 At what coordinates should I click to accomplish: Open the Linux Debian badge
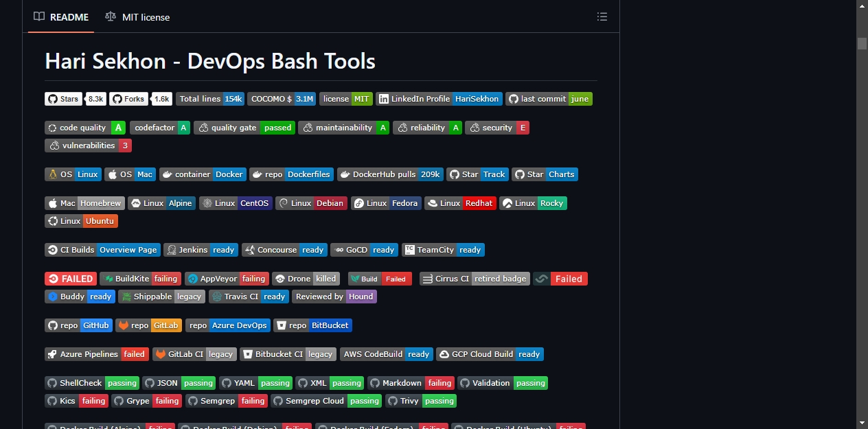tap(312, 203)
